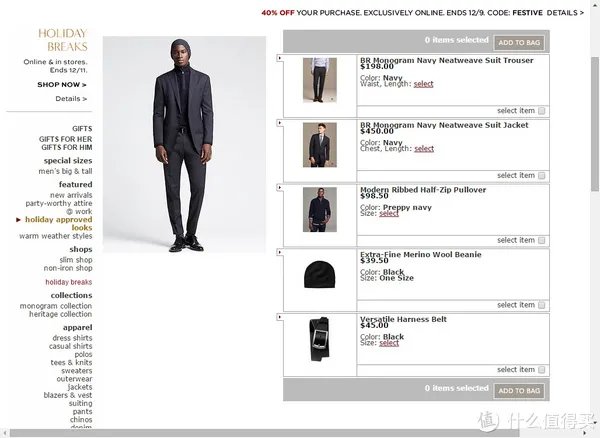600x438 pixels.
Task: Choose waist and length select link for trouser
Action: pyautogui.click(x=423, y=84)
